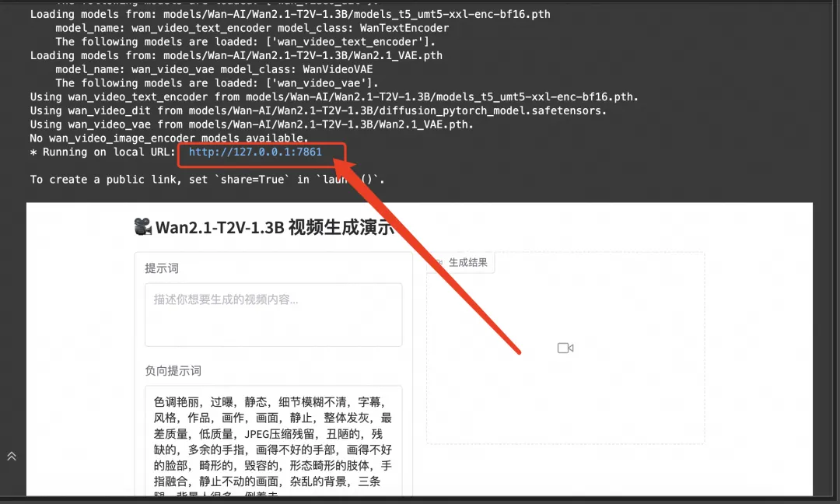Image resolution: width=840 pixels, height=504 pixels.
Task: Click the share=True instruction line in terminal
Action: tap(210, 179)
